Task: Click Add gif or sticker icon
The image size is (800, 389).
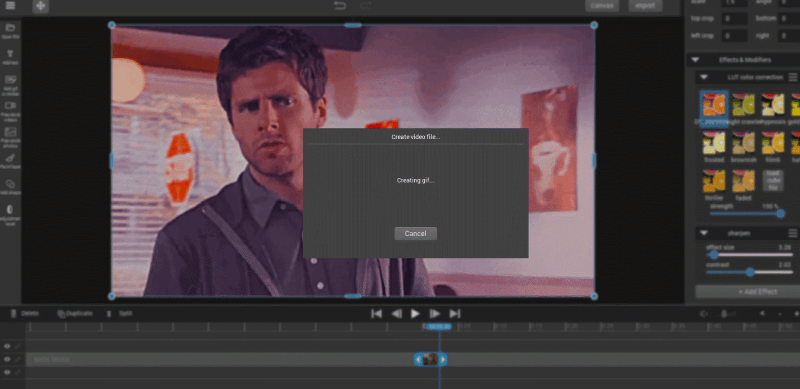Action: click(x=10, y=79)
